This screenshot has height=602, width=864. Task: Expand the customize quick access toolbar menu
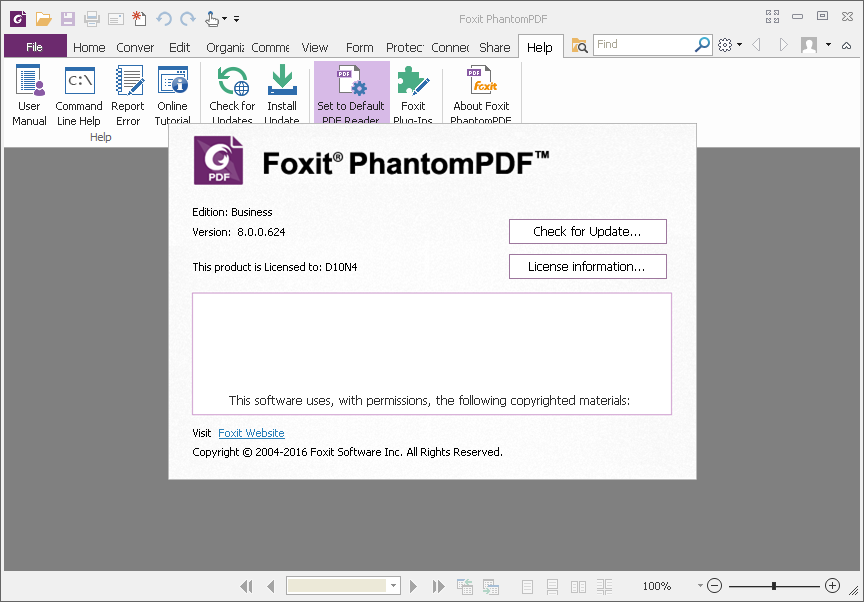click(x=236, y=19)
